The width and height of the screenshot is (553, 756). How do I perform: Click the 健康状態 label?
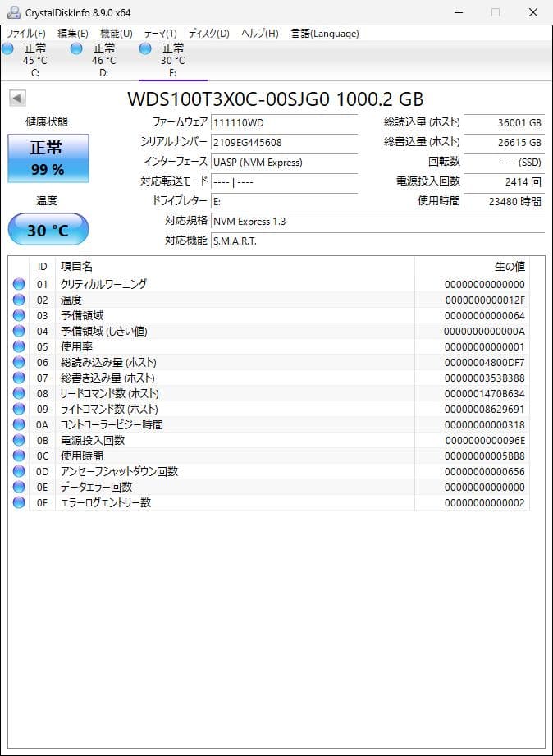click(47, 122)
